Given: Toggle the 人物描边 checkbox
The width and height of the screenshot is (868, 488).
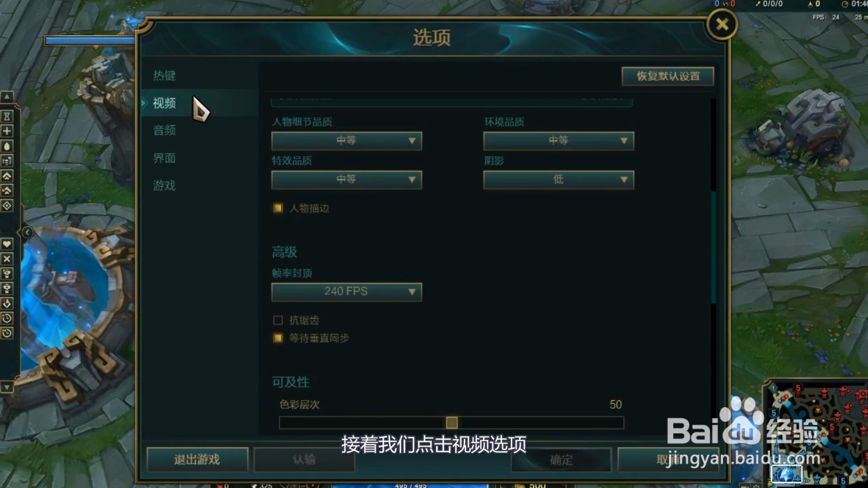Looking at the screenshot, I should [x=278, y=208].
